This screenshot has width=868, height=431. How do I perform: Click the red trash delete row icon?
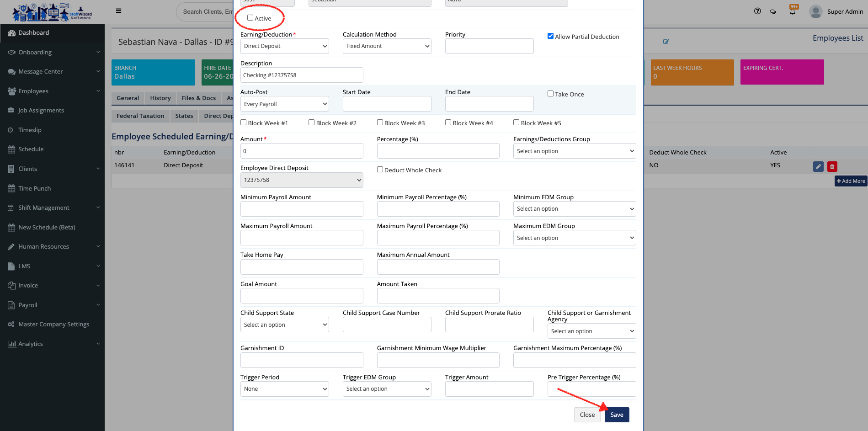click(x=832, y=166)
